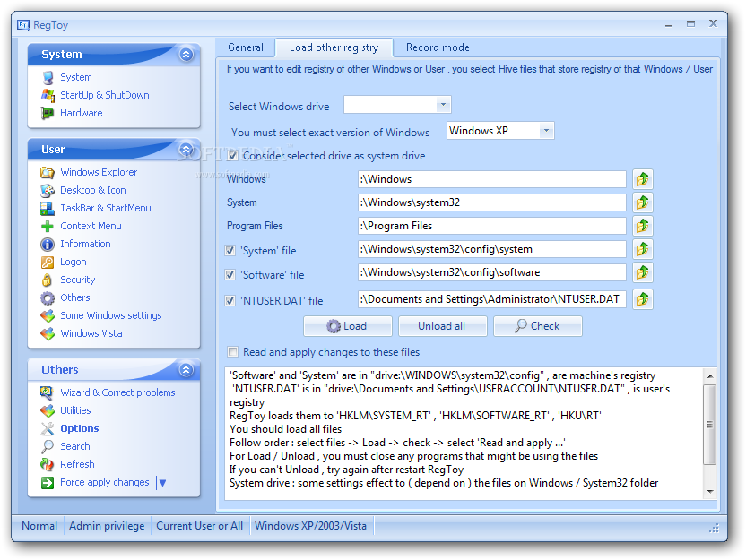Click the TaskBar & StartMenu icon
This screenshot has height=560, width=746.
click(x=48, y=208)
